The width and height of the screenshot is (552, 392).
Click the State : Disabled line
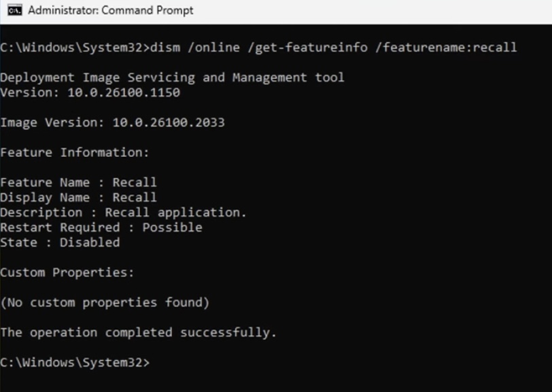click(x=60, y=243)
